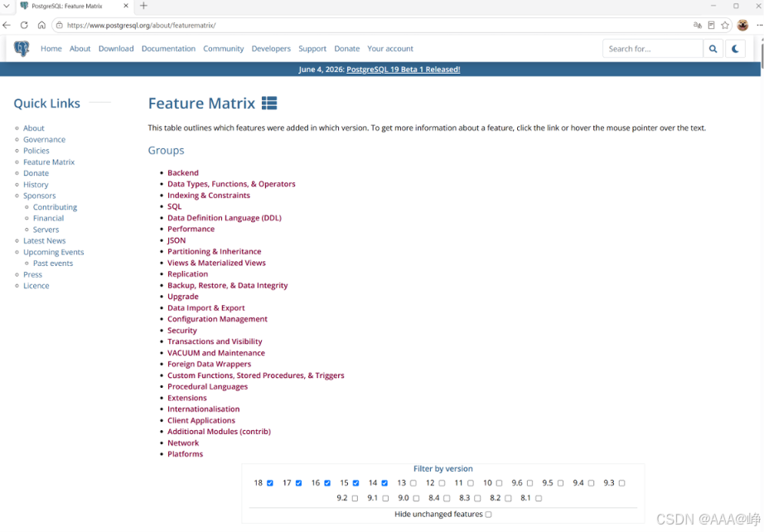
Task: Jump to Procedural Languages group
Action: pos(207,387)
